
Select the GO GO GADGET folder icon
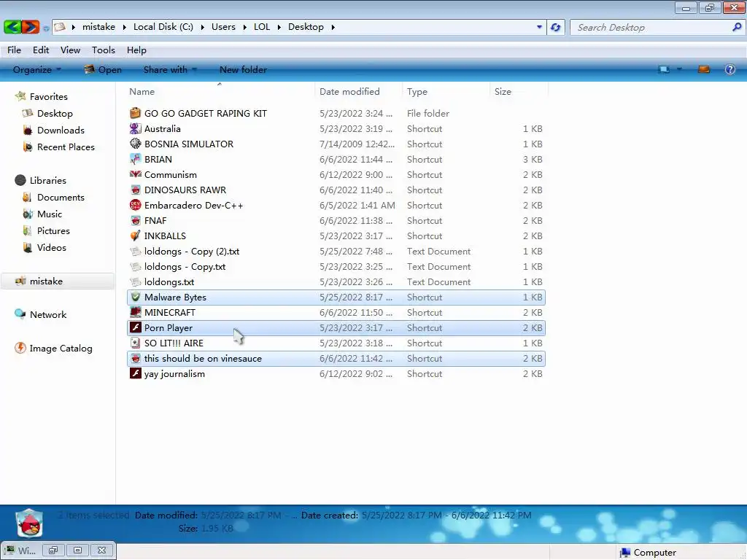[135, 113]
